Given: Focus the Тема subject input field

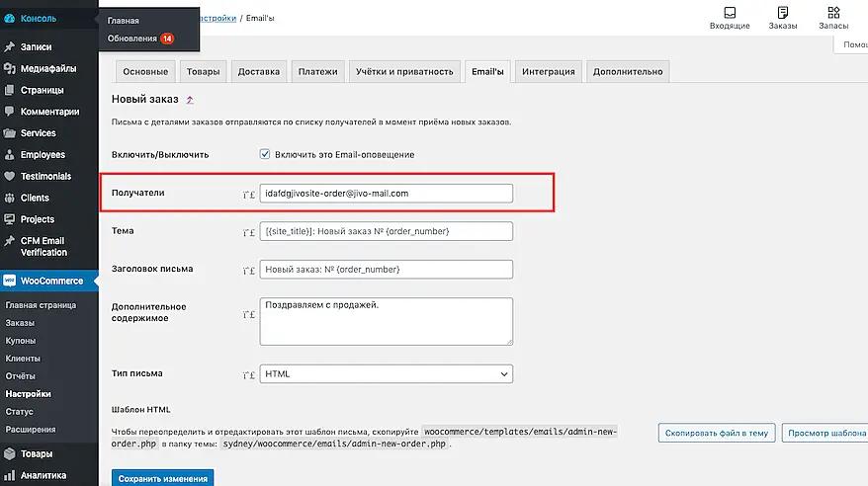Looking at the screenshot, I should coord(387,231).
